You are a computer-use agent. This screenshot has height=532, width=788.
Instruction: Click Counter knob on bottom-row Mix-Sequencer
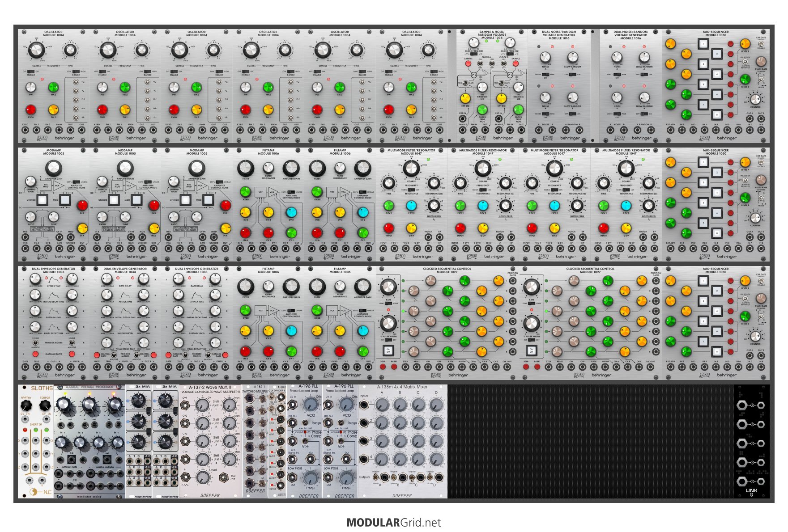pos(755,336)
